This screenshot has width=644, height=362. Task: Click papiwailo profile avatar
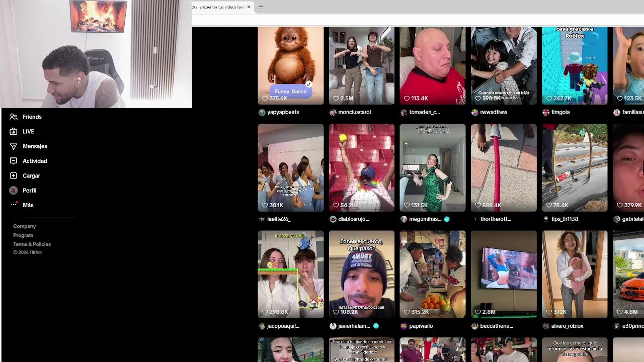point(404,326)
